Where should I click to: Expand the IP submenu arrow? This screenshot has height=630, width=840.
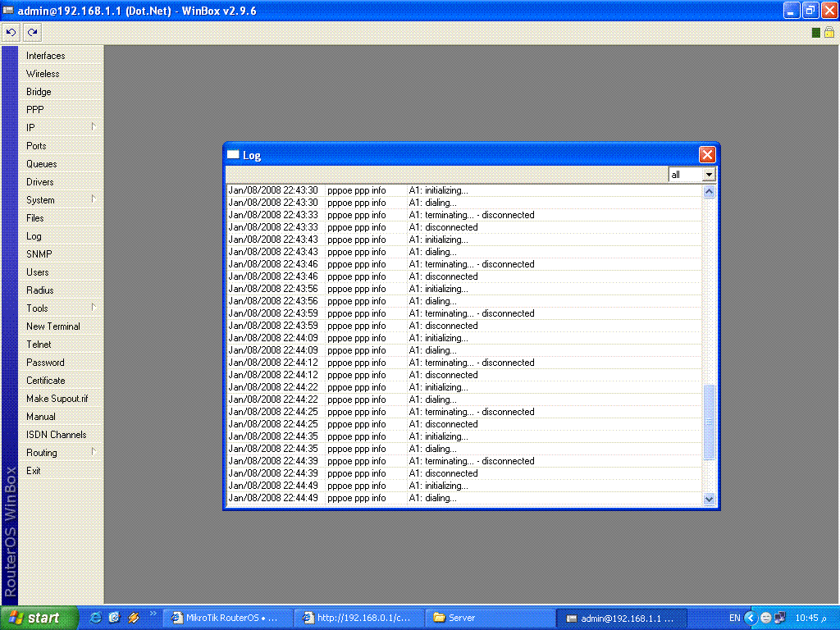point(94,127)
